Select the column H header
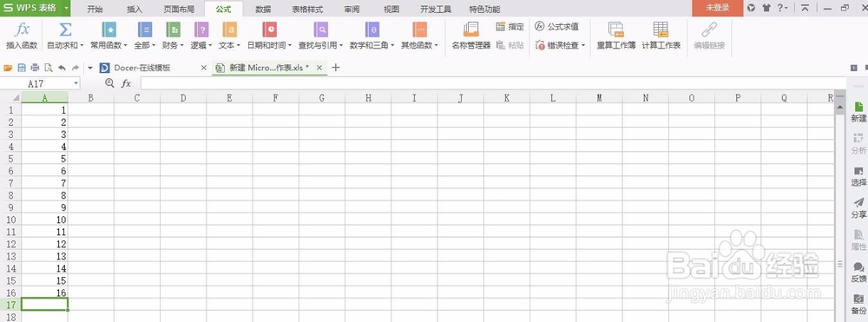This screenshot has width=868, height=322. [x=368, y=98]
